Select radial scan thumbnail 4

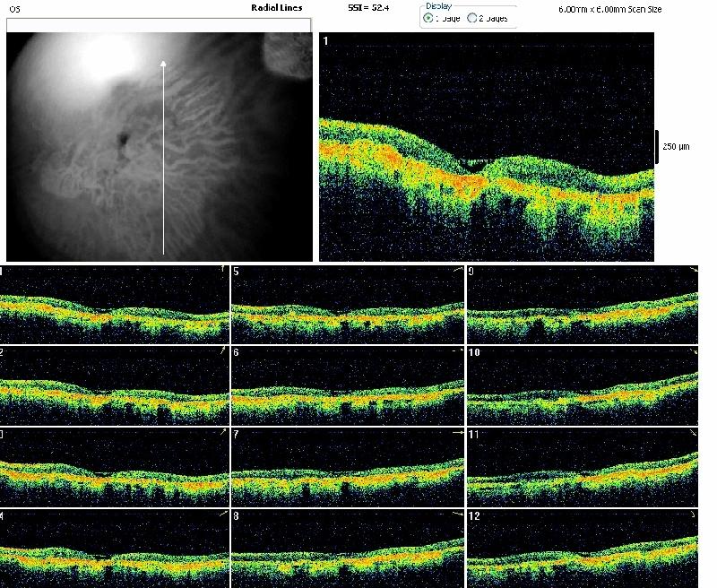(115, 549)
